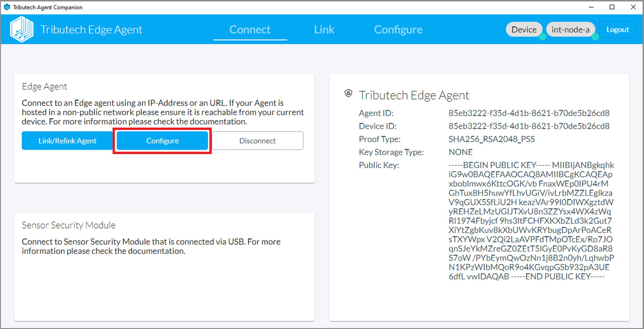Click the Device ID label

point(378,126)
